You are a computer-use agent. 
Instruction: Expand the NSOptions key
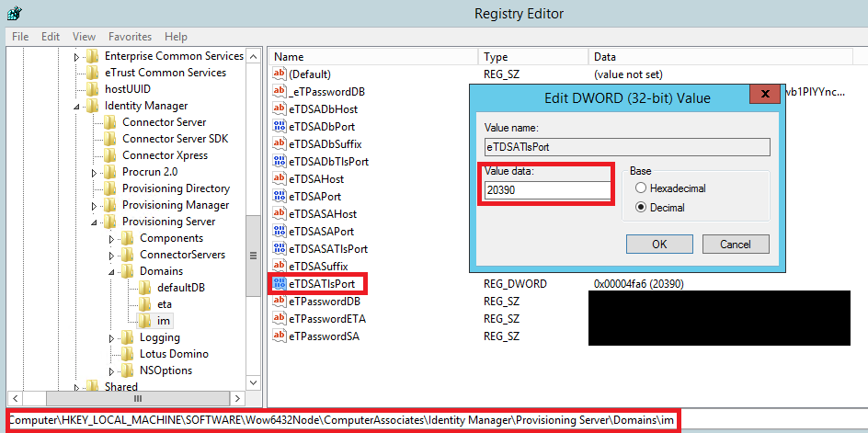(x=112, y=371)
